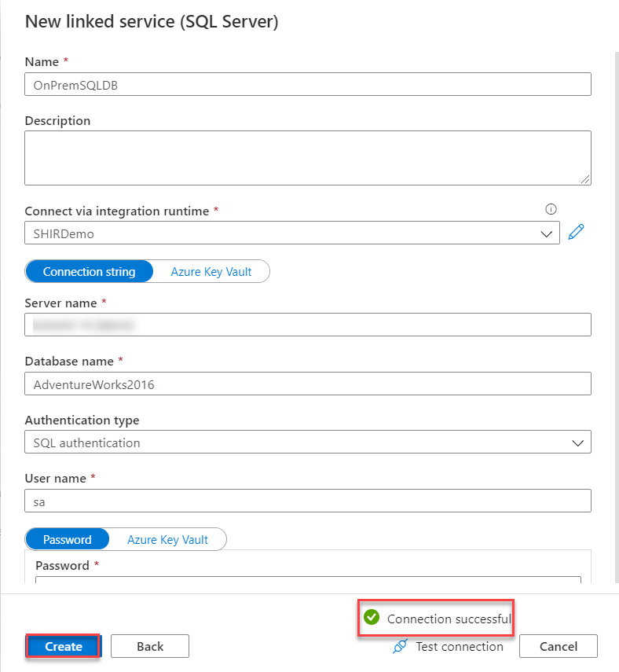Click the Test connection plug icon
619x672 pixels.
click(401, 646)
